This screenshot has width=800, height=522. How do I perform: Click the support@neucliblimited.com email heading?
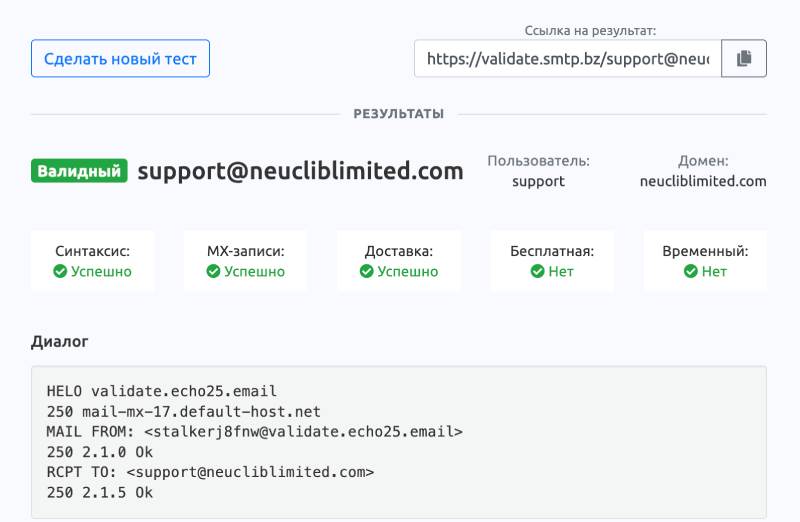pos(300,171)
